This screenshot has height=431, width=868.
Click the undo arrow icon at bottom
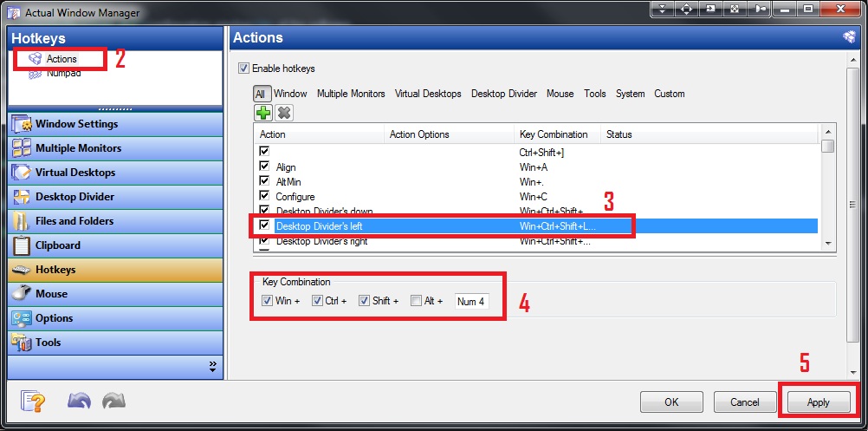tap(79, 402)
